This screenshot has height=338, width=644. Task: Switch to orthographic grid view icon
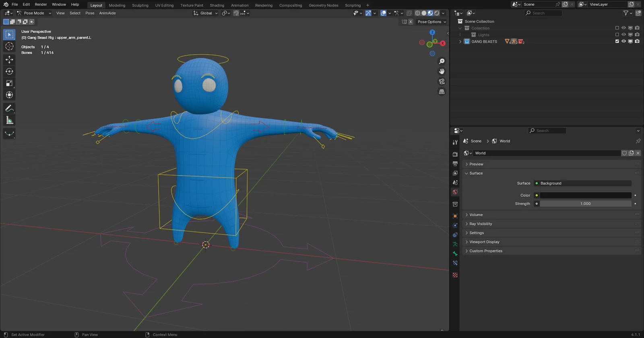pyautogui.click(x=442, y=92)
